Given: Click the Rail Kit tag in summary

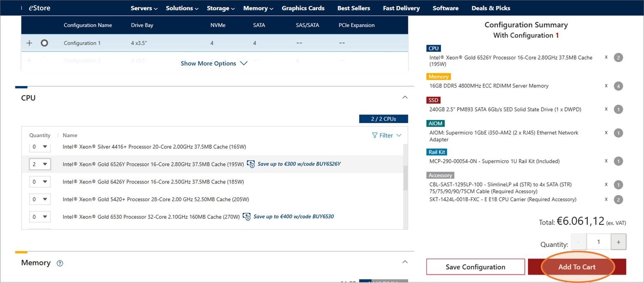Looking at the screenshot, I should (437, 152).
